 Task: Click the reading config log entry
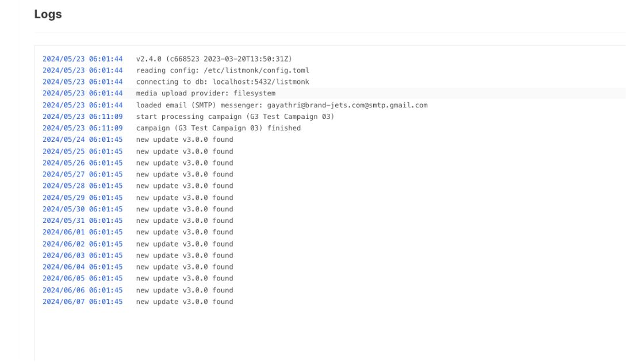pos(223,70)
